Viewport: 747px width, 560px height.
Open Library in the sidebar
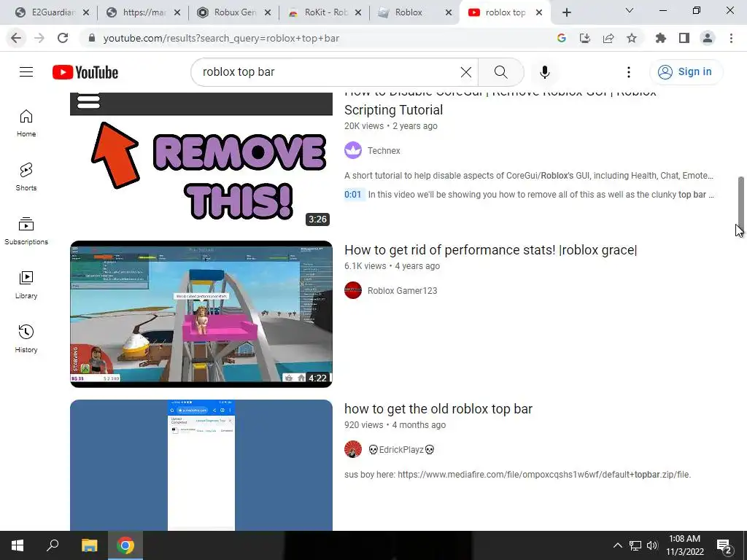click(x=26, y=285)
